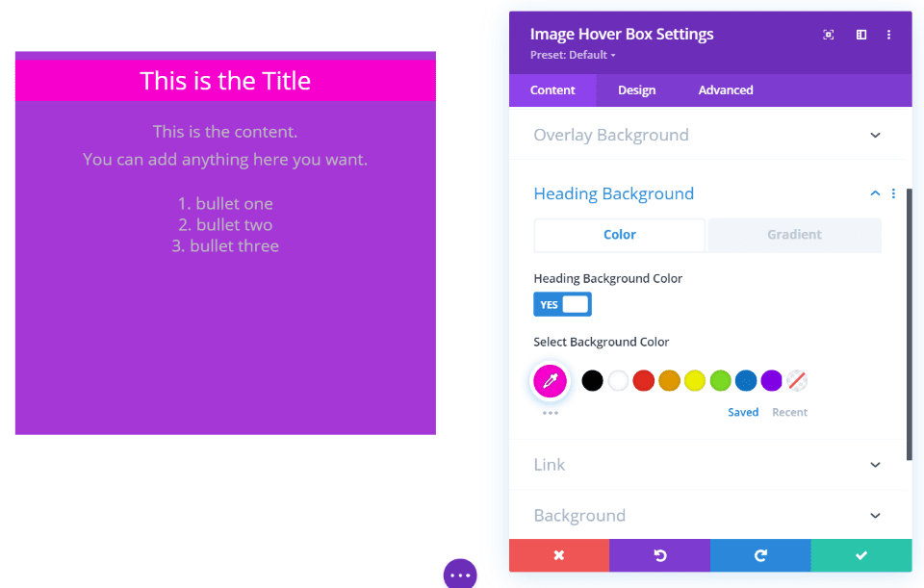Open the Preset Default dropdown
This screenshot has width=924, height=588.
coord(573,55)
